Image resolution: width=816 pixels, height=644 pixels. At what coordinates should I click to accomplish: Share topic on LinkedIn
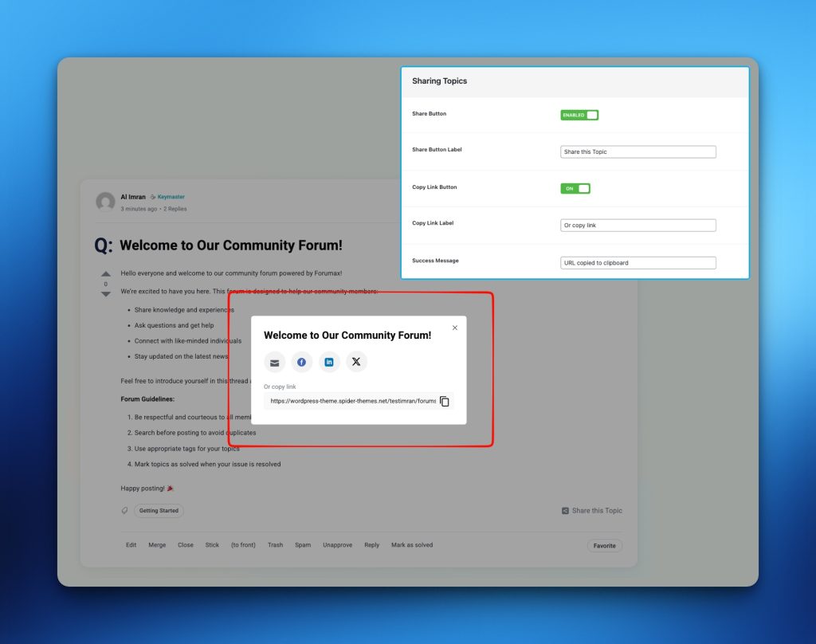click(329, 362)
